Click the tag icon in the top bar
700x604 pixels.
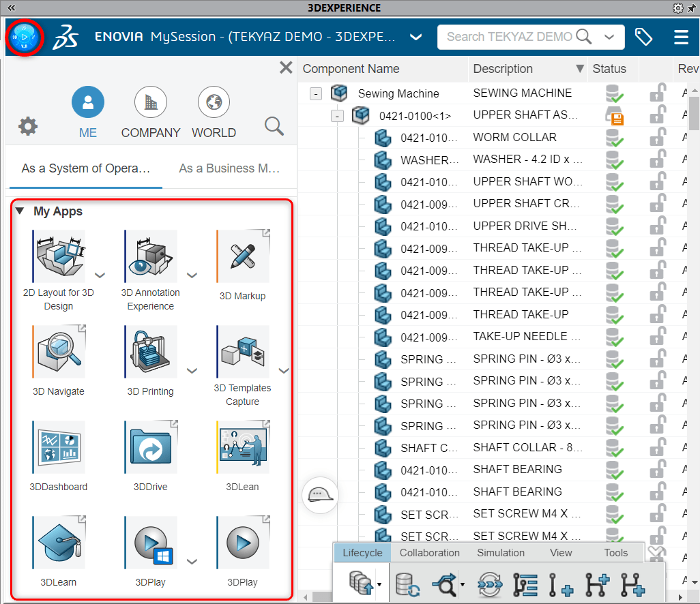(643, 37)
